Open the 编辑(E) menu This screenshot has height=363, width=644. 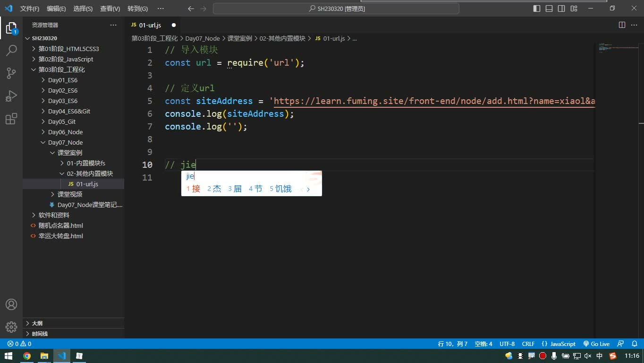pos(56,9)
